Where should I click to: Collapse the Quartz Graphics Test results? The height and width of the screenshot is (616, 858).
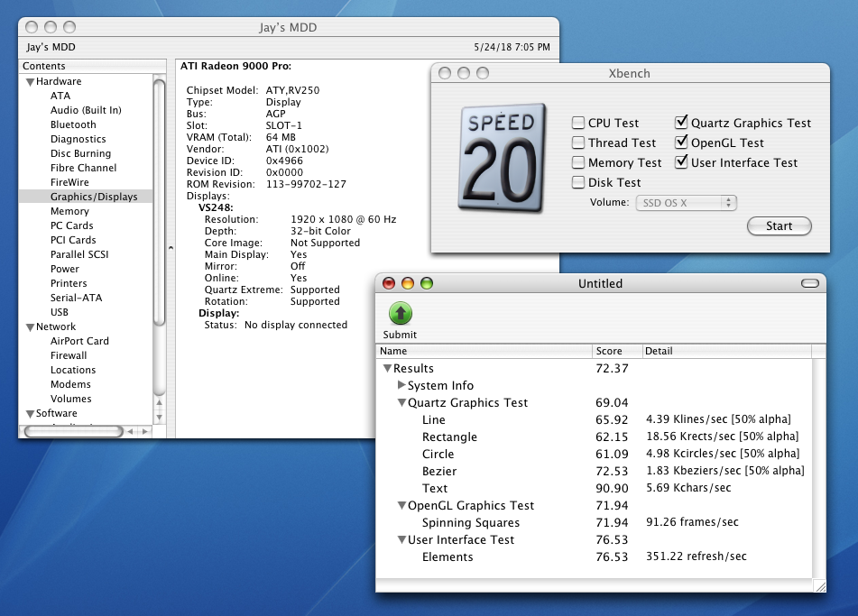402,403
